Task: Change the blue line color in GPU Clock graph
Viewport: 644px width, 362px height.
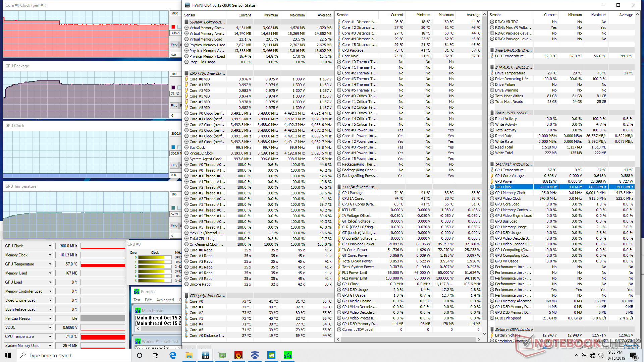Action: click(173, 147)
